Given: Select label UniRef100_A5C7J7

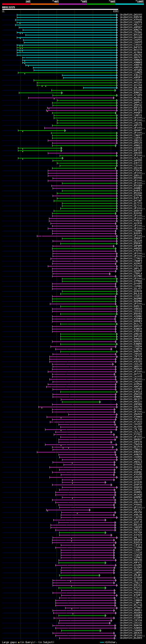Looking at the screenshot, I should (131, 25).
